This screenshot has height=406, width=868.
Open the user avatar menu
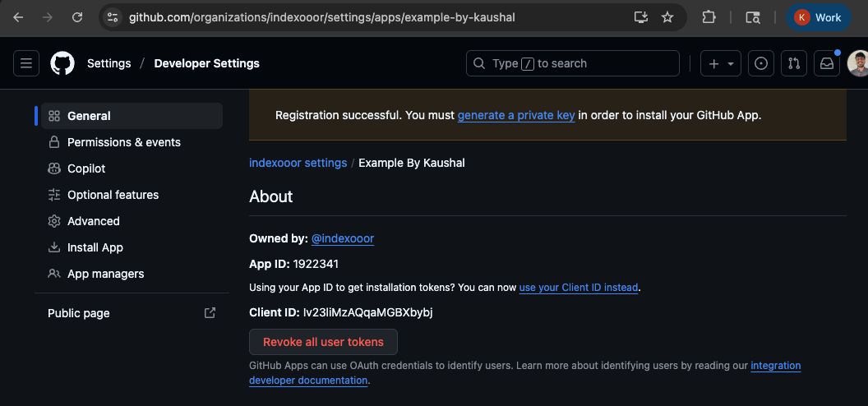858,63
